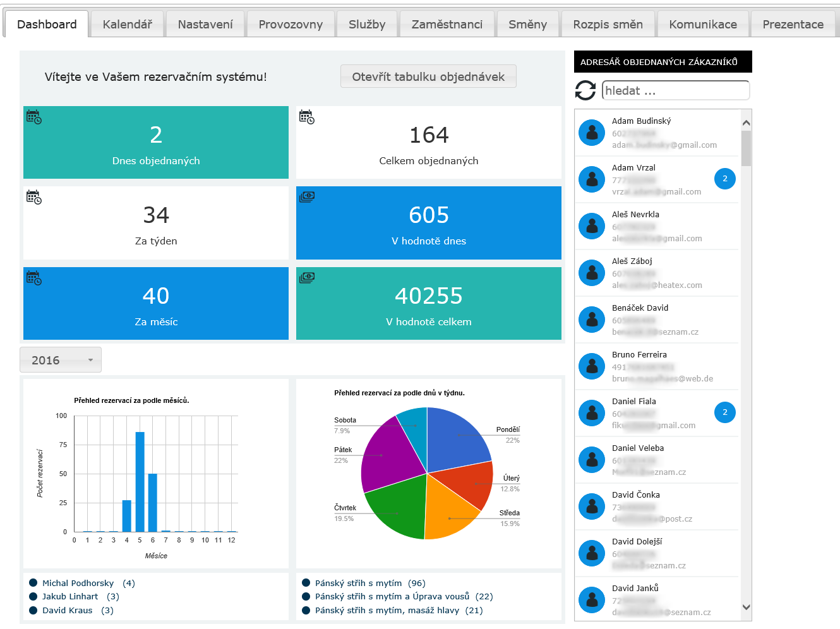Click David Dolejší's avatar icon

(x=592, y=553)
